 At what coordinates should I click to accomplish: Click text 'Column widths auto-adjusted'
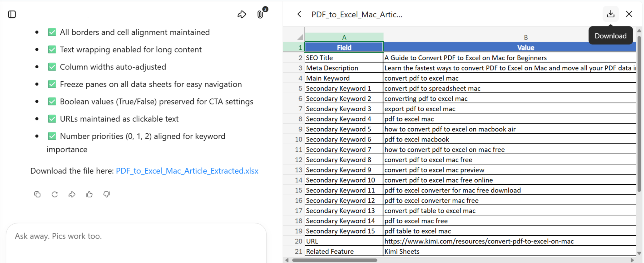click(x=113, y=67)
